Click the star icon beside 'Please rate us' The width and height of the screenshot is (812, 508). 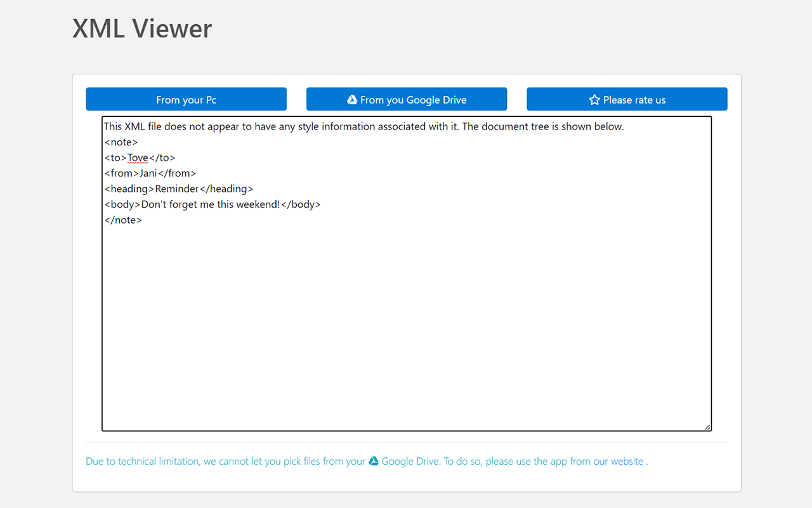594,100
